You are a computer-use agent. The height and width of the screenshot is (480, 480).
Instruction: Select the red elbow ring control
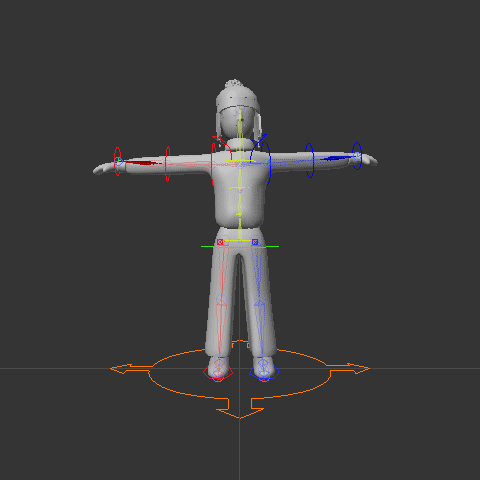pos(168,164)
